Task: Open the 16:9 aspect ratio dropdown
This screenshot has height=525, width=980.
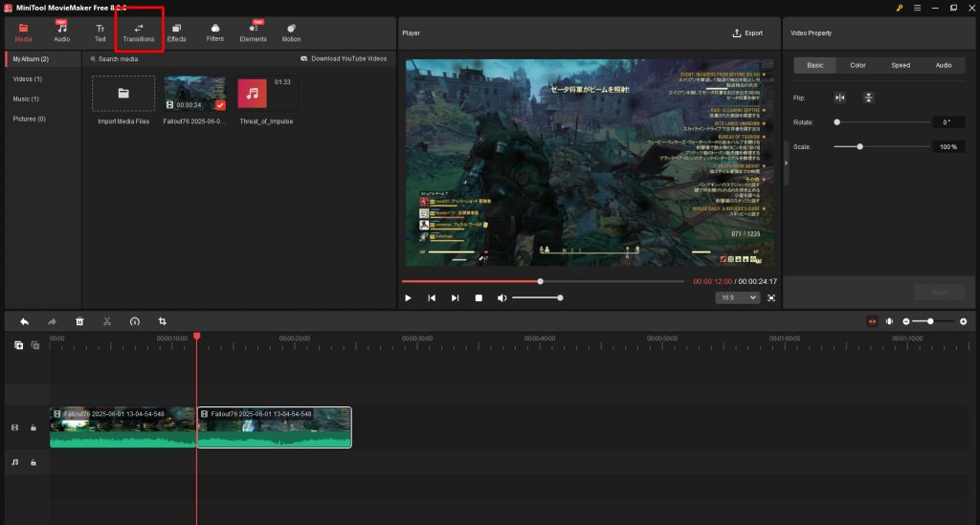Action: pyautogui.click(x=738, y=297)
